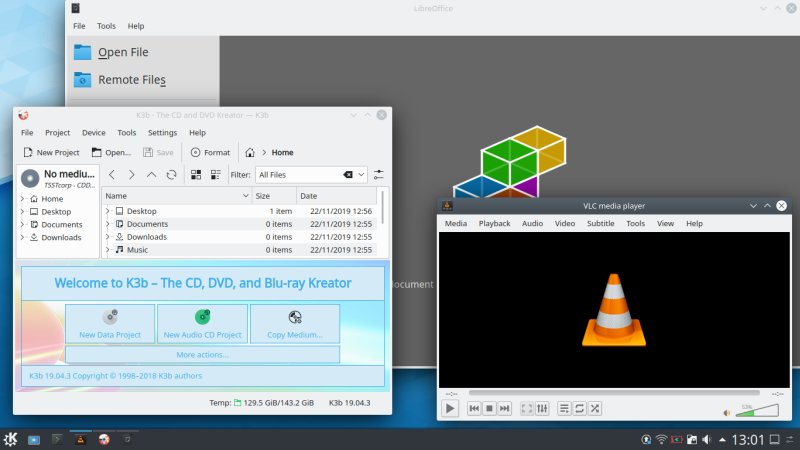Open K3b file browser configure options
The height and width of the screenshot is (450, 800).
378,174
